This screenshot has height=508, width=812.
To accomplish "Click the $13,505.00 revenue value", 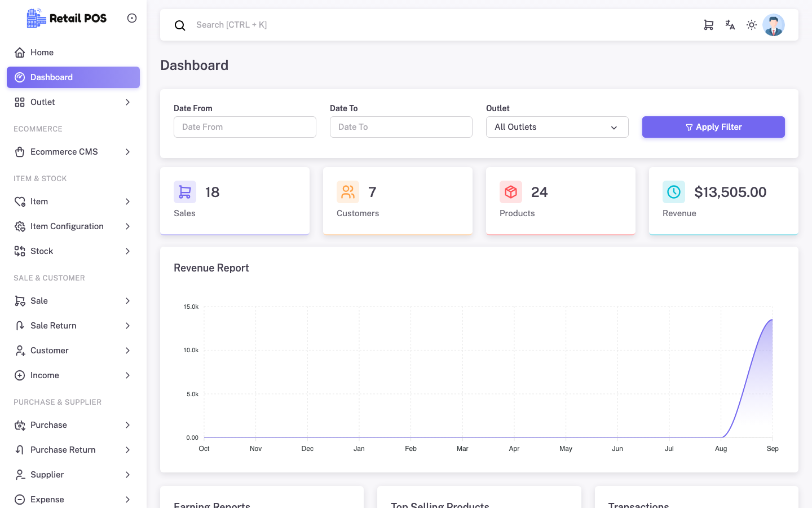I will [730, 192].
